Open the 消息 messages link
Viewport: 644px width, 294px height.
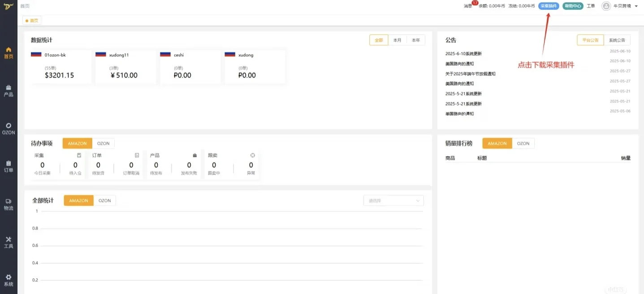click(x=467, y=6)
